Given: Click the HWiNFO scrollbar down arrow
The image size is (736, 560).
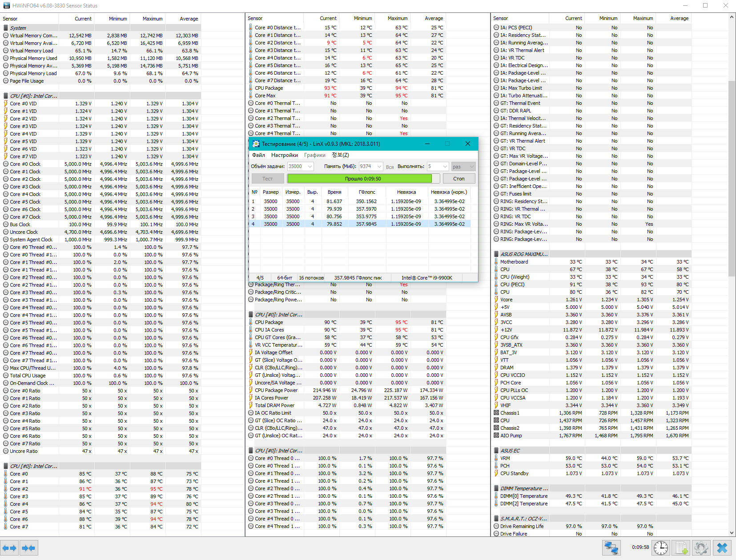Looking at the screenshot, I should point(732,533).
